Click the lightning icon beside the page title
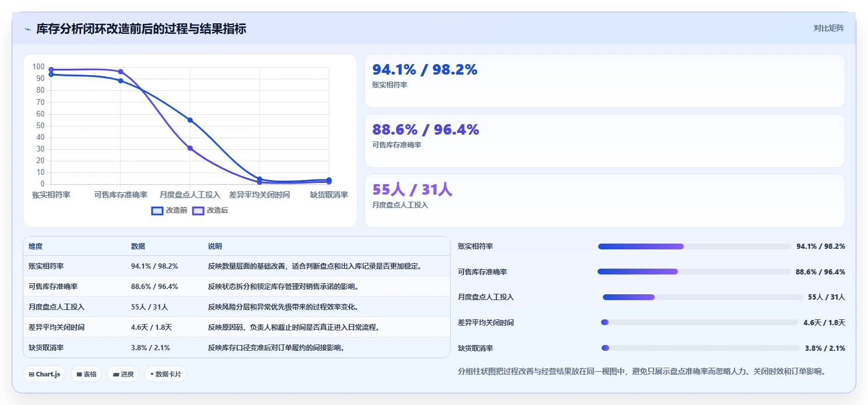Viewport: 868px width, 405px height. click(27, 29)
